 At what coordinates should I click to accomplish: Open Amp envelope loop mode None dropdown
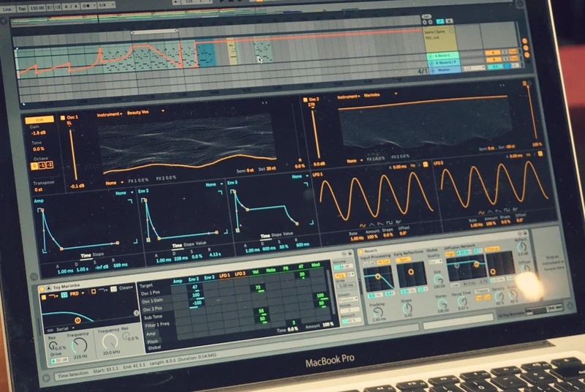coord(124,193)
